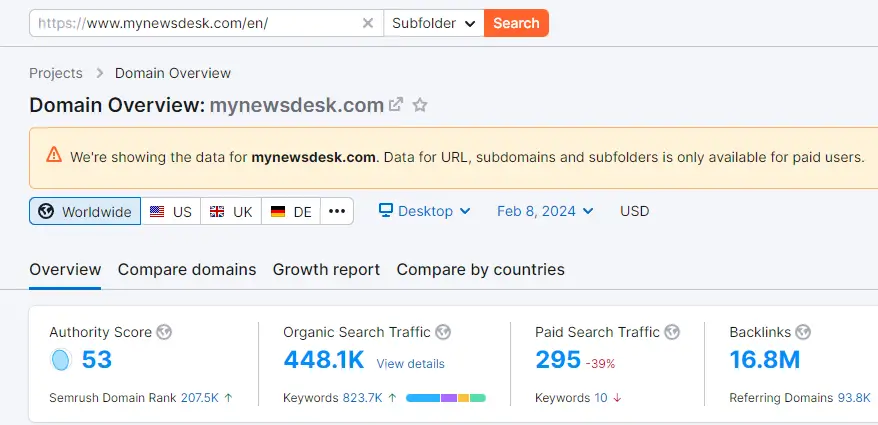Viewport: 878px width, 425px height.
Task: Open the Feb 8, 2024 date picker
Action: pyautogui.click(x=545, y=211)
